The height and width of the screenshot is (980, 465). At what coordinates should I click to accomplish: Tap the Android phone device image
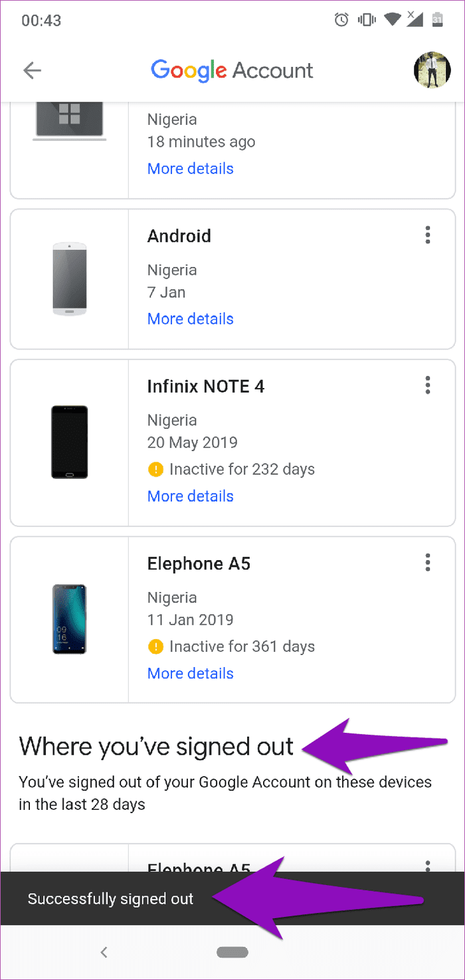point(70,279)
